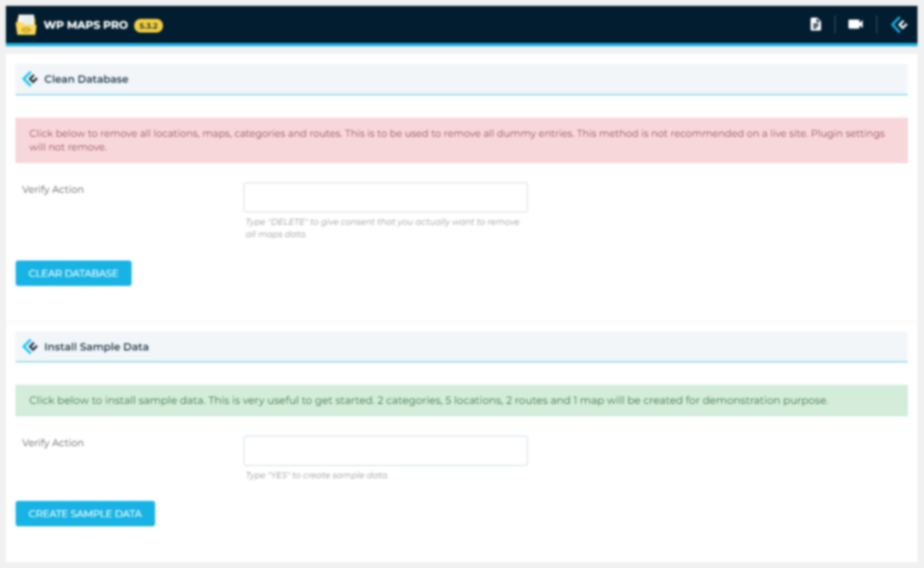924x568 pixels.
Task: Focus the YES confirmation input field
Action: tap(385, 450)
